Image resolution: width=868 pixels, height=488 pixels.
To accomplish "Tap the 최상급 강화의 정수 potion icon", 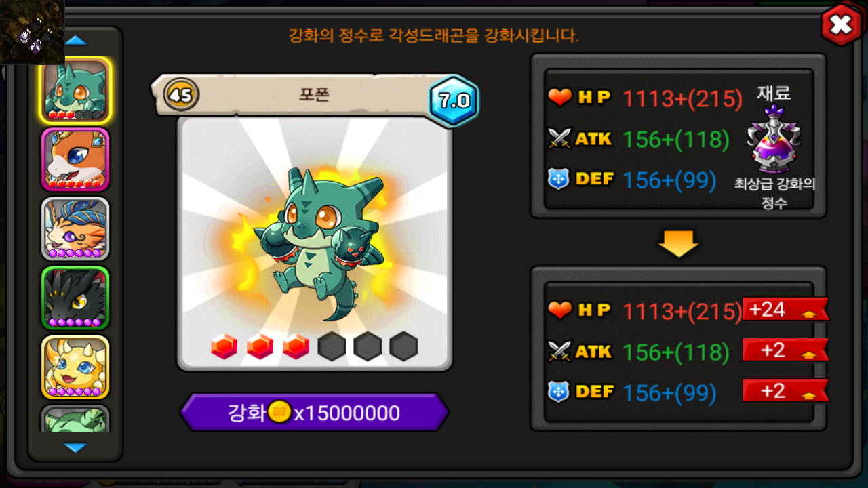I will coord(774,139).
